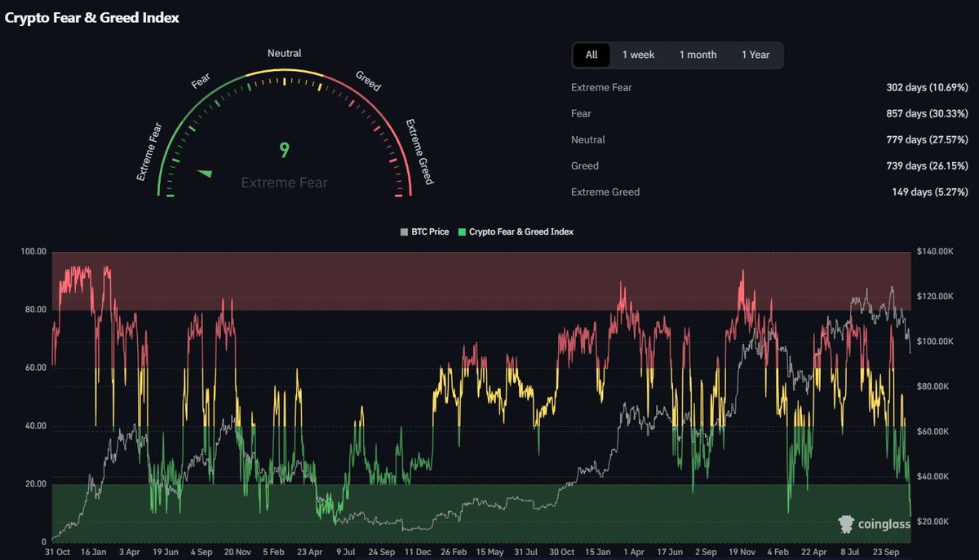Toggle the BTC Price series visibility
The image size is (979, 560).
(425, 231)
